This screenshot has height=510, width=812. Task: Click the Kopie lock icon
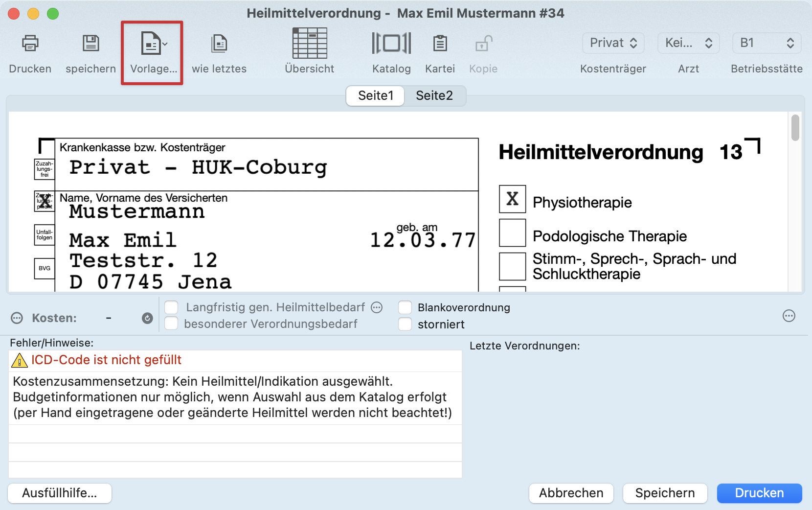483,44
